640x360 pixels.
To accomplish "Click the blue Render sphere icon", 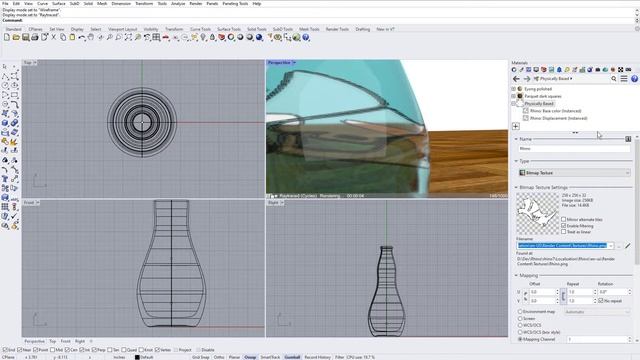I will (x=259, y=38).
